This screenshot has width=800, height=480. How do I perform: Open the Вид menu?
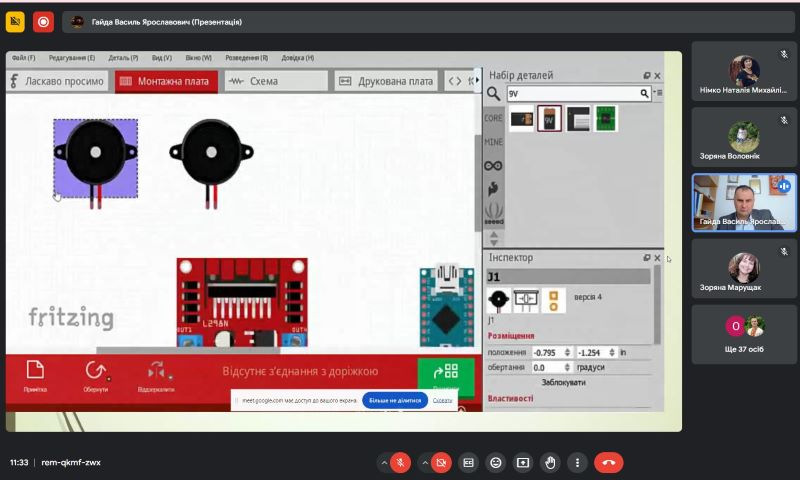162,58
